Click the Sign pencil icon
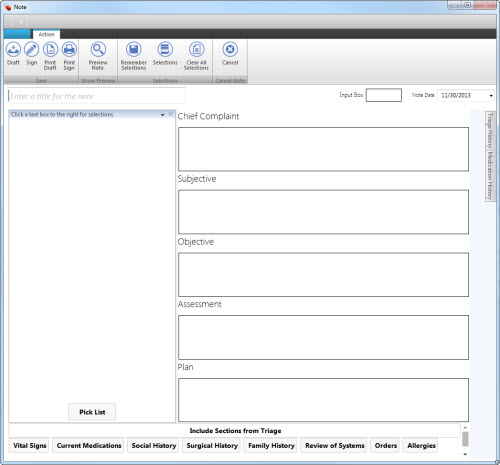The image size is (500, 465). coord(32,50)
